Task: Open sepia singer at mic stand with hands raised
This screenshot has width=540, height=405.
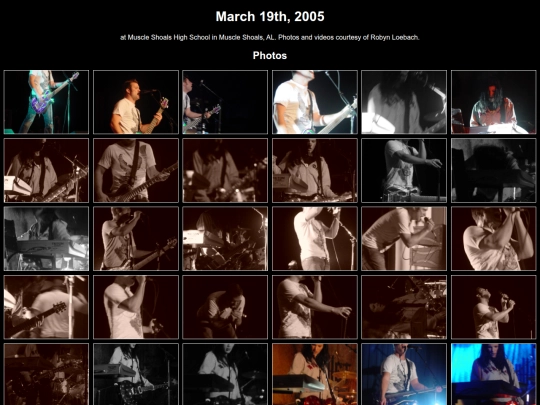Action: coord(315,238)
